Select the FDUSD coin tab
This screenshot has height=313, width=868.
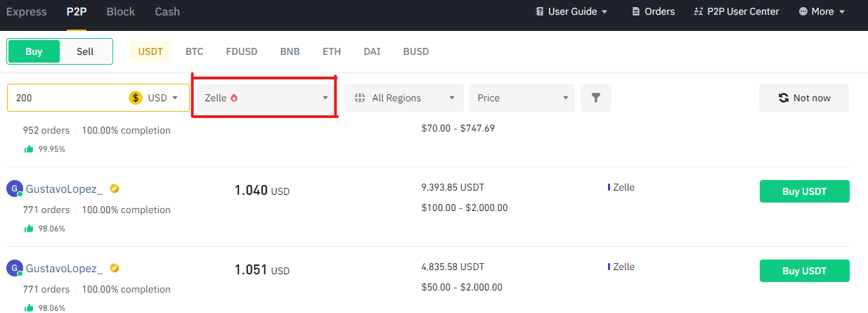pos(242,51)
